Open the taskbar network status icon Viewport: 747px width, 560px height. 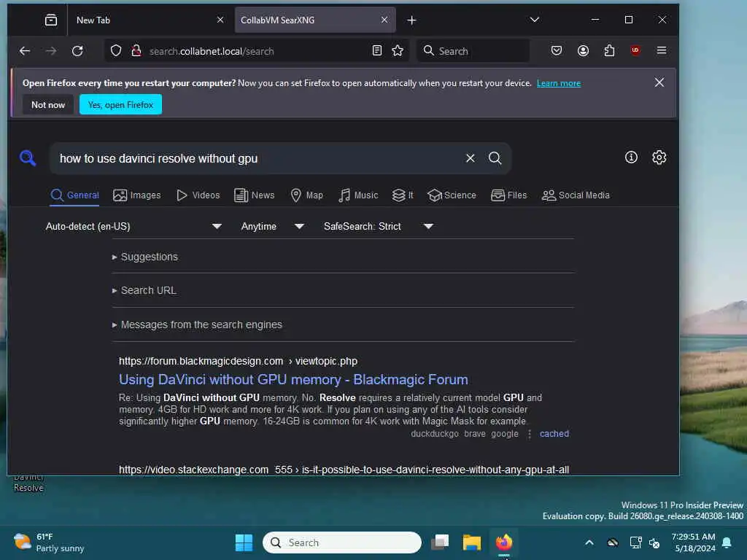click(x=635, y=542)
